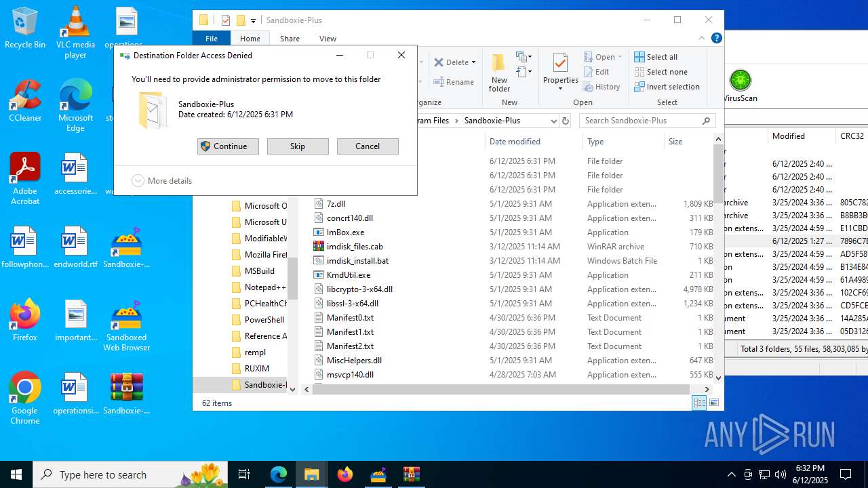Click the VirusScan icon in WinRAR window

tap(740, 85)
